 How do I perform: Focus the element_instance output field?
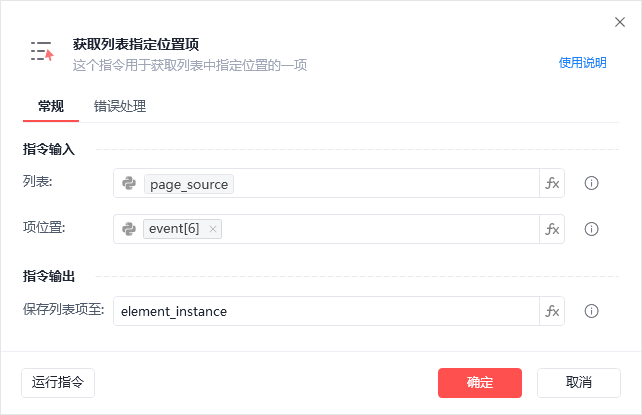tap(326, 311)
